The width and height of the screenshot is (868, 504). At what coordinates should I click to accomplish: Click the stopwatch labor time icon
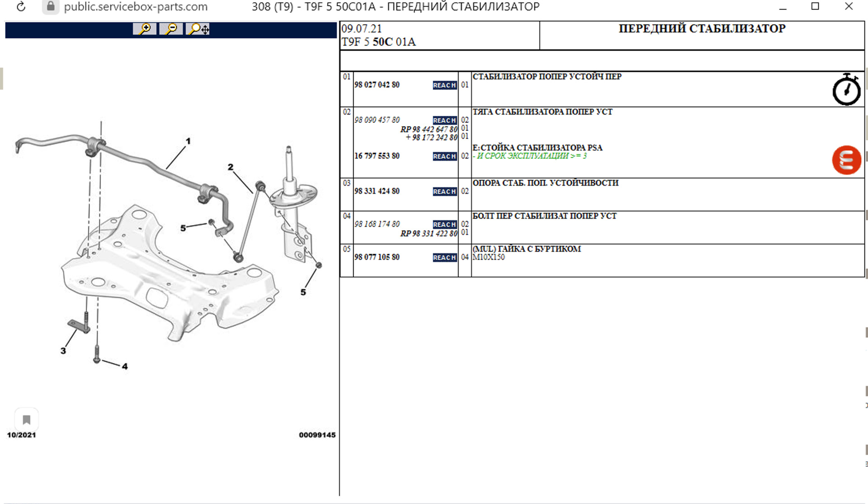tap(846, 89)
